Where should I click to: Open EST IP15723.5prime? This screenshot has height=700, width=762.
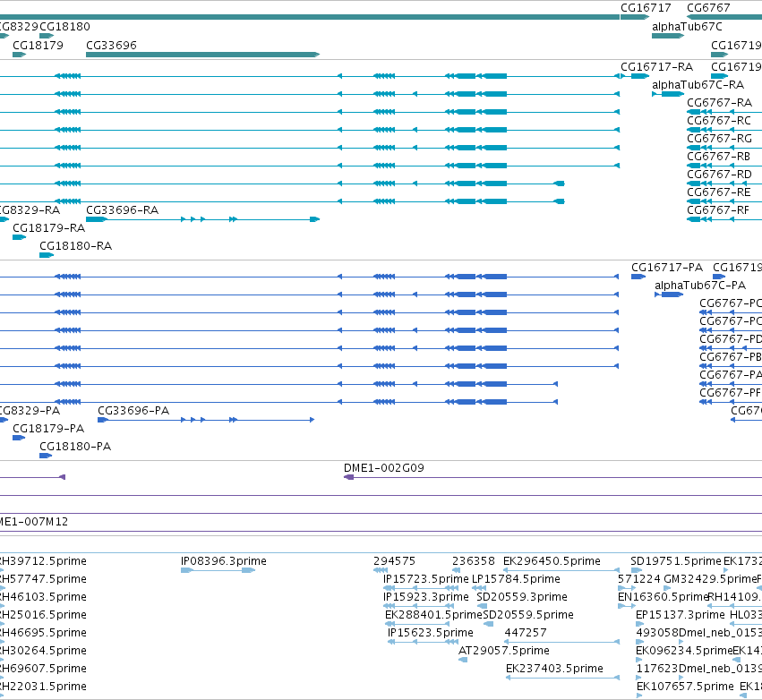pyautogui.click(x=425, y=579)
